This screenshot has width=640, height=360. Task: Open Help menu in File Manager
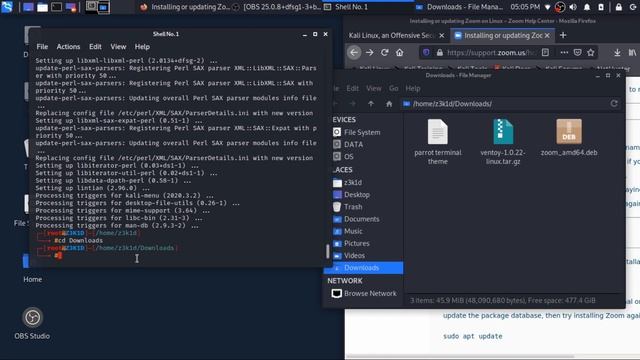click(413, 88)
